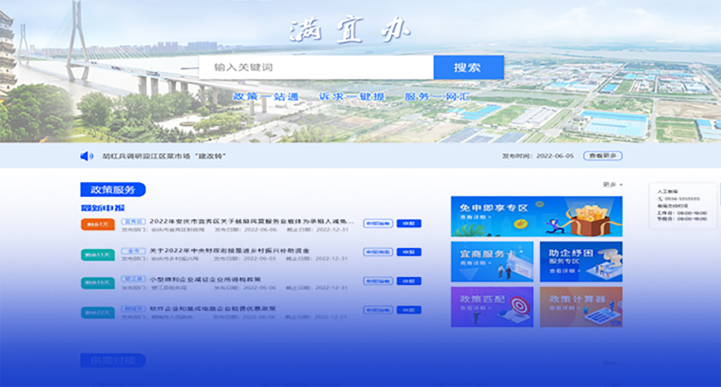Click 查看更多 button in the announcement bar
The image size is (721, 387).
point(603,156)
